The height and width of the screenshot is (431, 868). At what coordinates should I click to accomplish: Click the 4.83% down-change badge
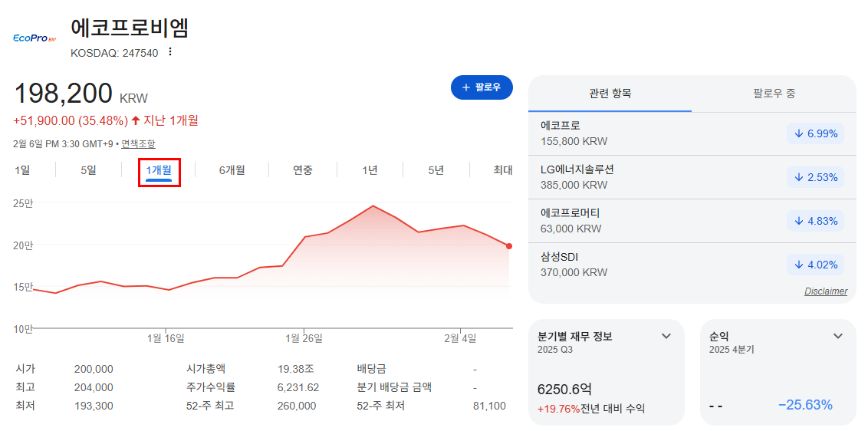815,221
